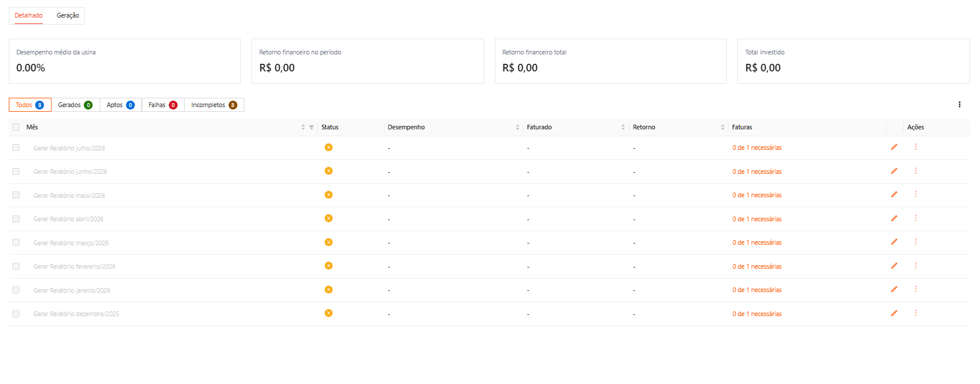
Task: Open Gerar Relatório maio/2026 link
Action: [x=69, y=196]
